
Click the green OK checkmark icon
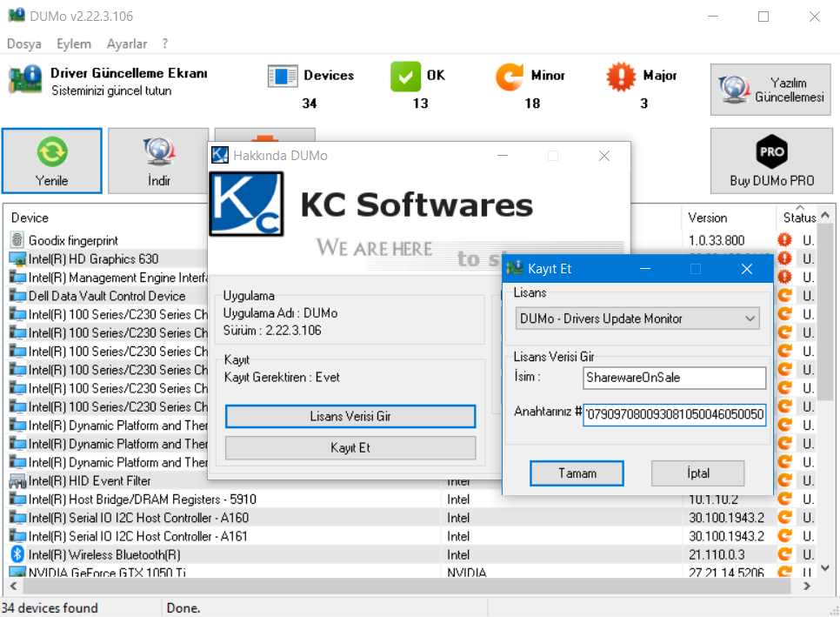pos(405,77)
